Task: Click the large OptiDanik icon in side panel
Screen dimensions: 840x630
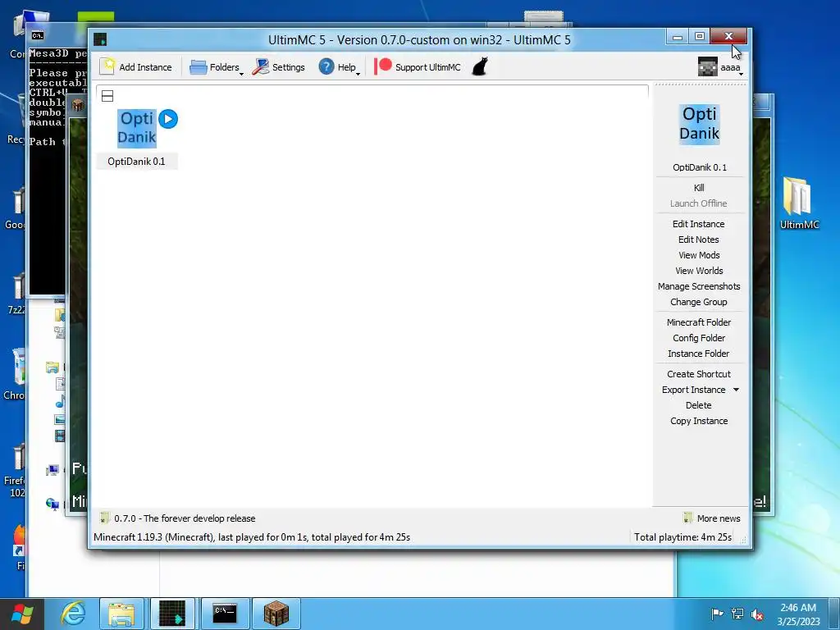Action: [699, 124]
